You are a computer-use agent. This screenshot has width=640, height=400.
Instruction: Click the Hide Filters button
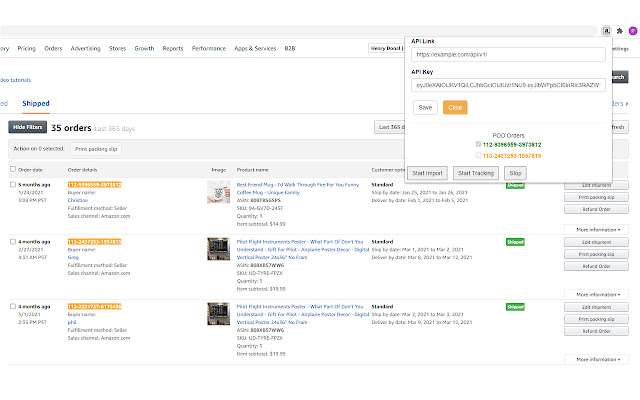(x=27, y=127)
